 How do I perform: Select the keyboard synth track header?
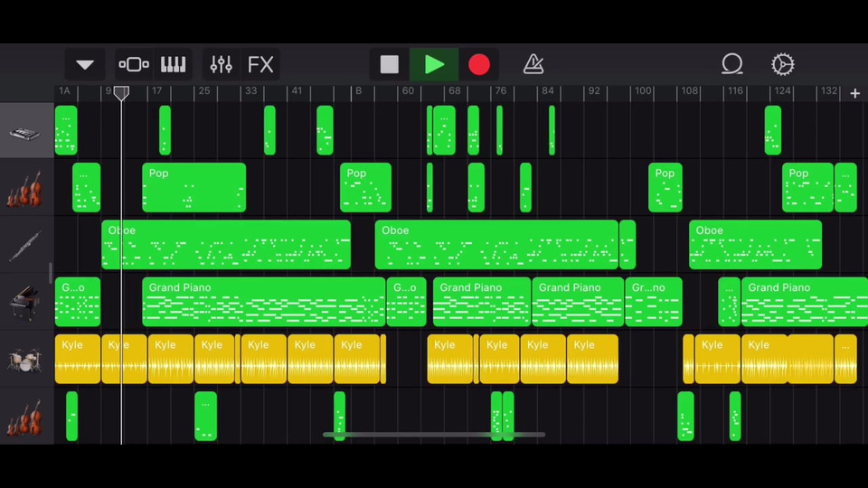[26, 130]
